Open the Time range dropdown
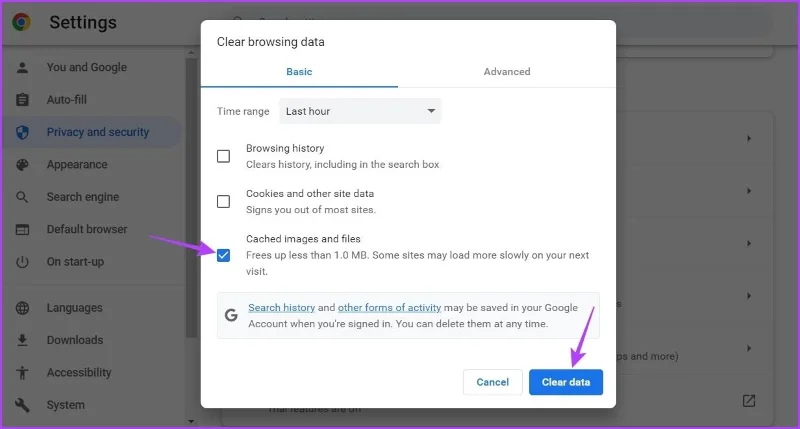Viewport: 800px width, 429px height. pos(360,111)
